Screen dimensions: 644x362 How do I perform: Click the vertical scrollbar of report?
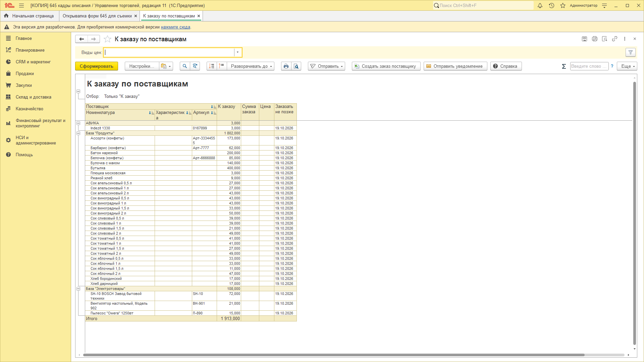click(x=634, y=213)
